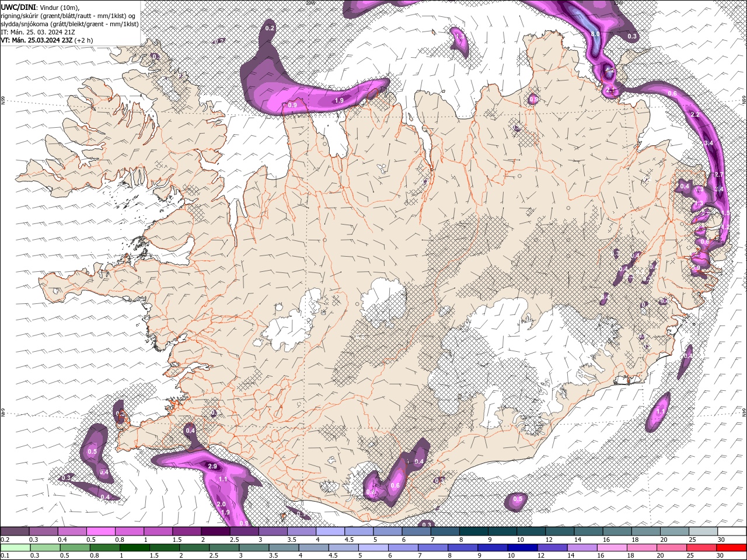Click the rigning/skúrir legend description line
The width and height of the screenshot is (747, 560).
pos(69,15)
